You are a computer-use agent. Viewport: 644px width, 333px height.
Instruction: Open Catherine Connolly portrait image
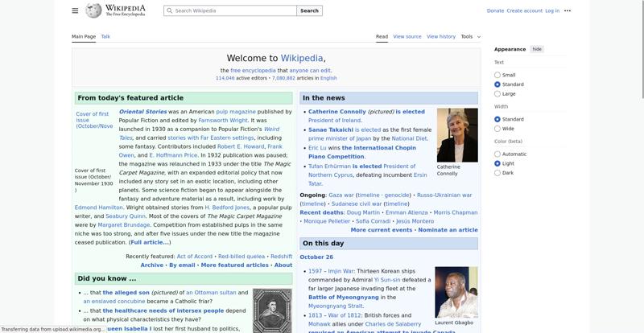[456, 135]
